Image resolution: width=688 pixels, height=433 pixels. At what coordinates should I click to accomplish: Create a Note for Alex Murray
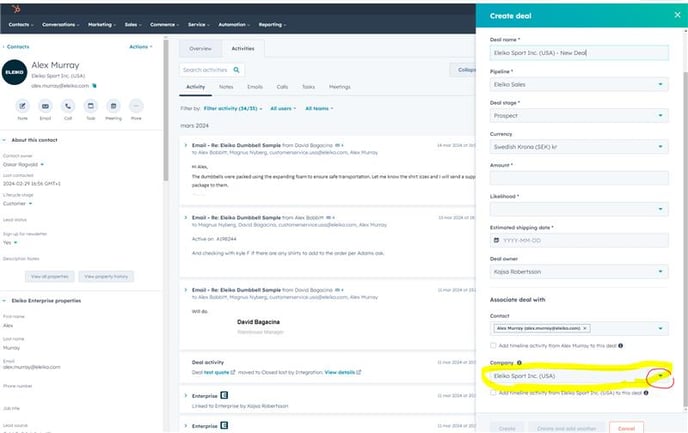22,105
